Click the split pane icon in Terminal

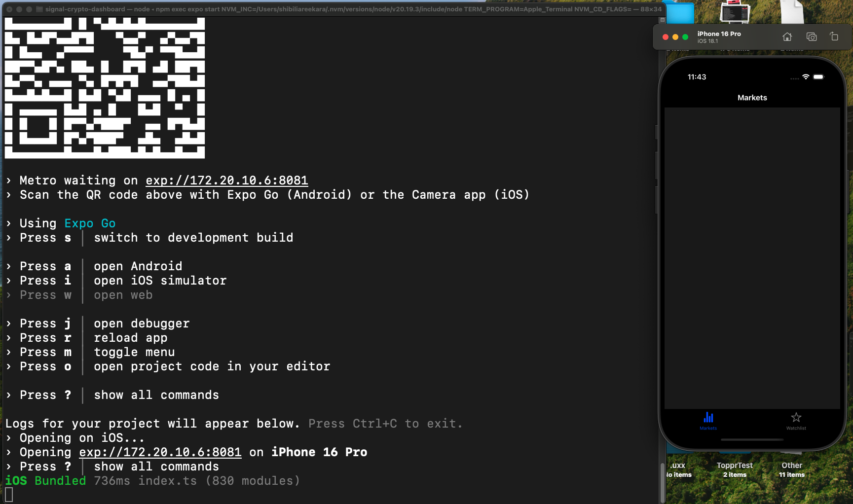[662, 20]
